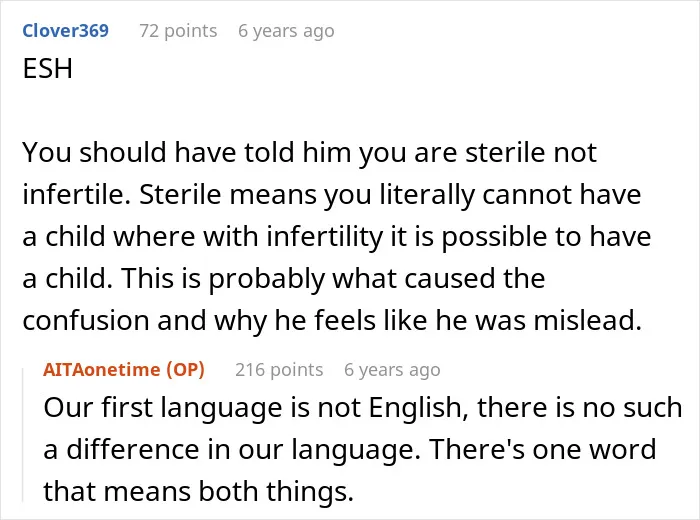The height and width of the screenshot is (520, 700).
Task: Select the "ESH" verdict text
Action: coord(47,69)
